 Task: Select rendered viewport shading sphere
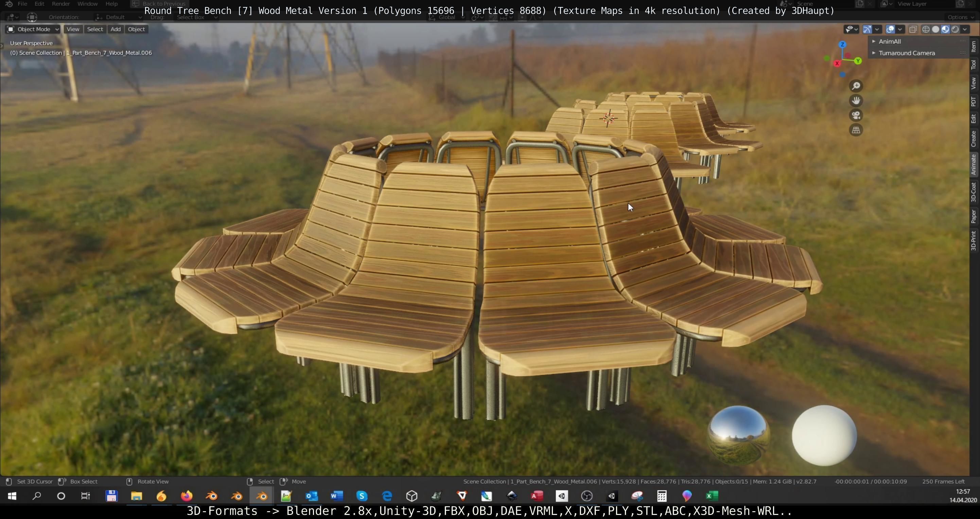(x=955, y=29)
